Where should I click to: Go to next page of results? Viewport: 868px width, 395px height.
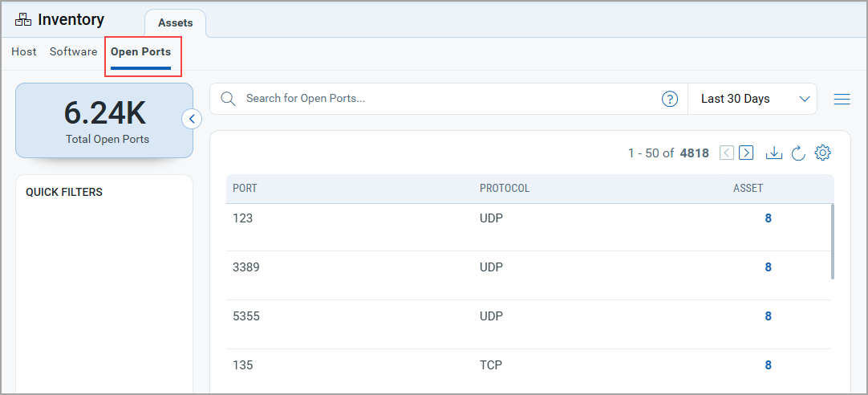pos(746,153)
